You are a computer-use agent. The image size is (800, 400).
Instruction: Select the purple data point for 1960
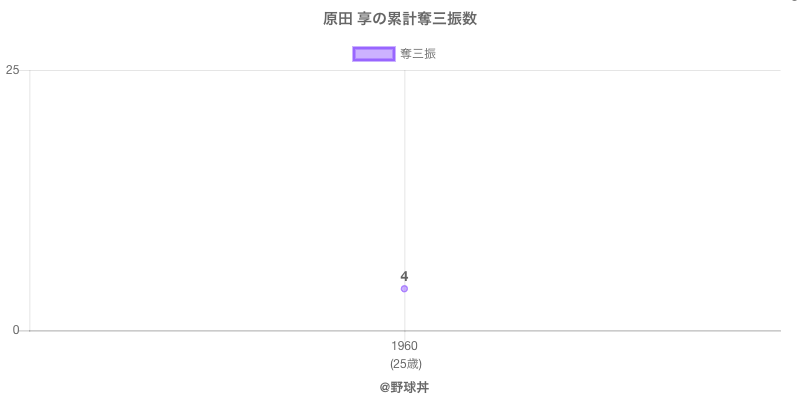pos(404,289)
